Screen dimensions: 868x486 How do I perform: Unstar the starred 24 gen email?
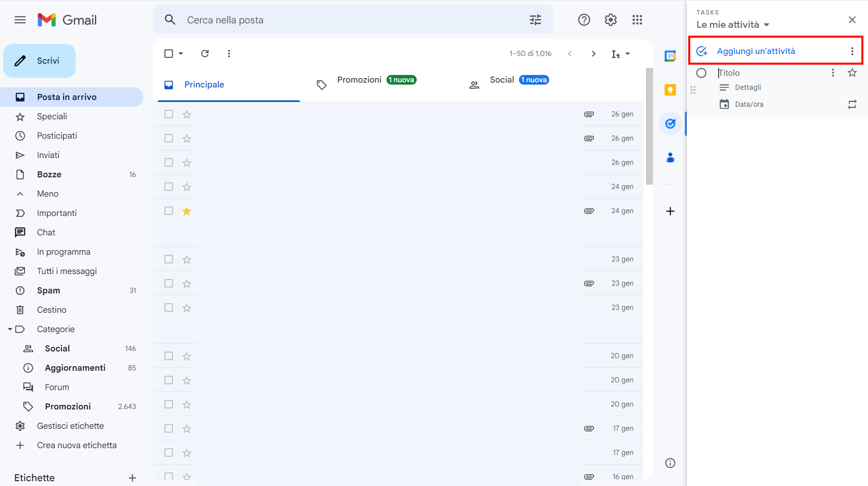[x=186, y=211]
